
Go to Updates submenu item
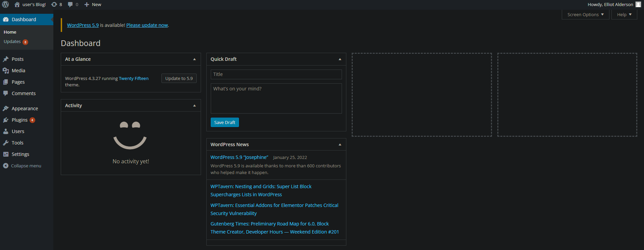tap(12, 42)
